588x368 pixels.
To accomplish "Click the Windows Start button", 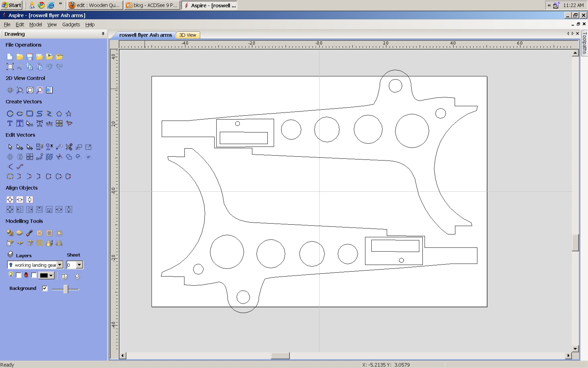I will click(x=12, y=5).
